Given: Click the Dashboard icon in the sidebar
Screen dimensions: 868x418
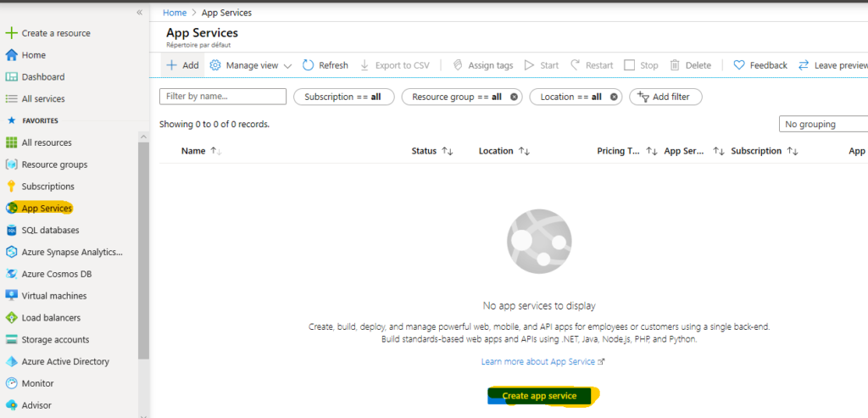Looking at the screenshot, I should 11,77.
